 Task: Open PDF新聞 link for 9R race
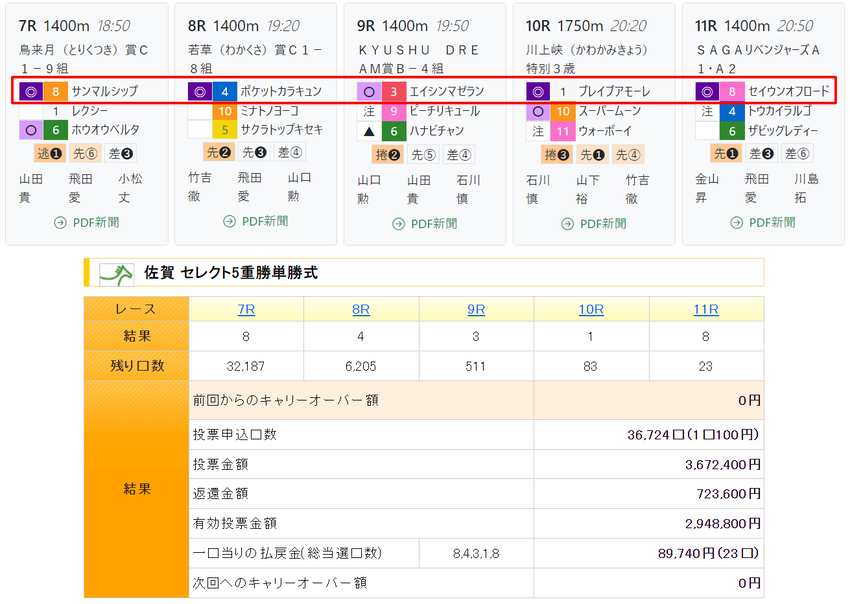tap(425, 223)
